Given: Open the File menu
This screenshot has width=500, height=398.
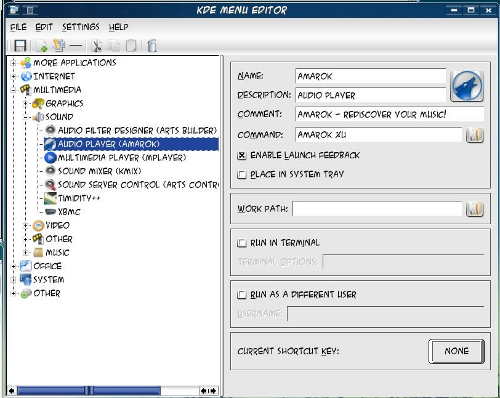Looking at the screenshot, I should [x=18, y=27].
